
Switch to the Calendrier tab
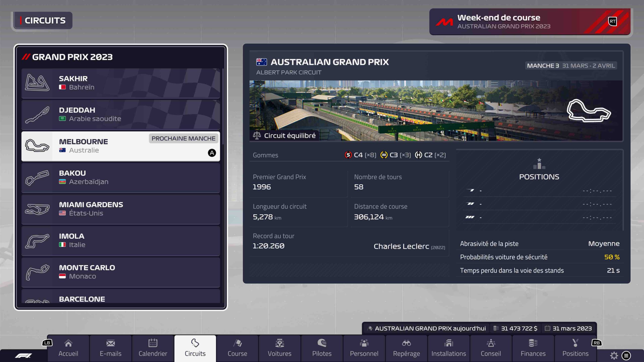[153, 348]
